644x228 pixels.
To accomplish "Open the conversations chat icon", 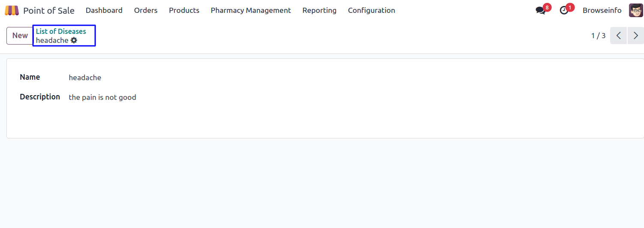I will coord(541,10).
